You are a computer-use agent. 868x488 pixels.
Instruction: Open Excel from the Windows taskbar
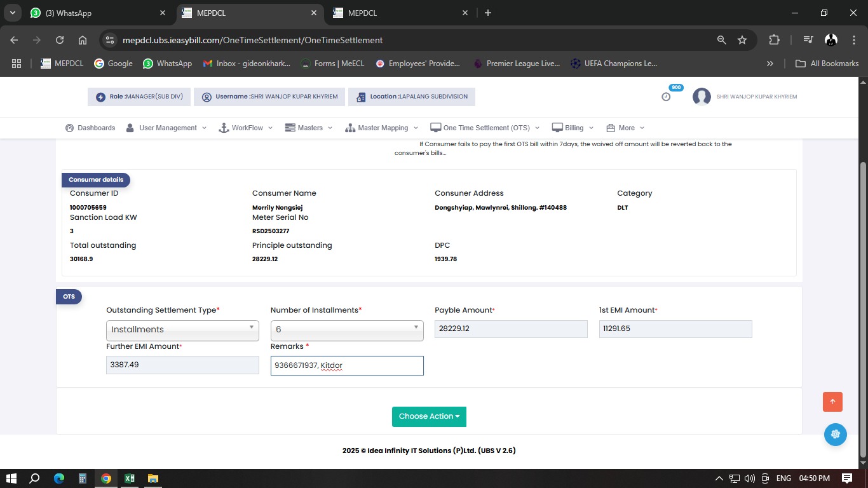pos(130,478)
